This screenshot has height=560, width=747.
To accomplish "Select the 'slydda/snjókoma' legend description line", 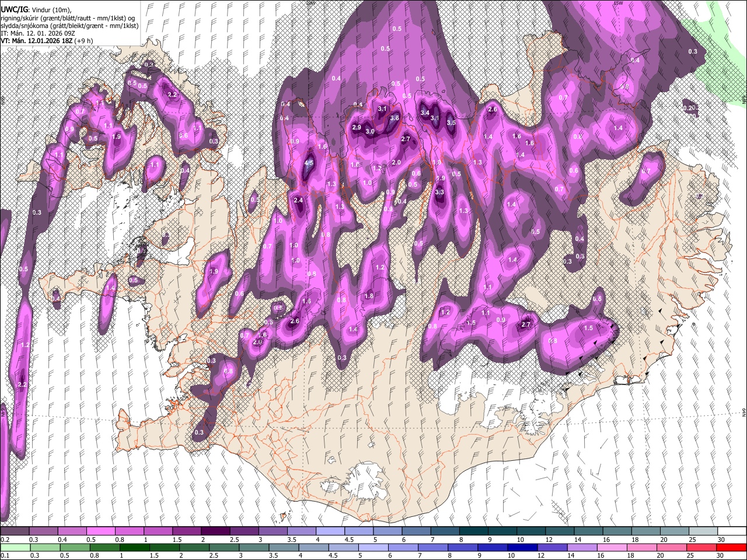I will pyautogui.click(x=69, y=26).
